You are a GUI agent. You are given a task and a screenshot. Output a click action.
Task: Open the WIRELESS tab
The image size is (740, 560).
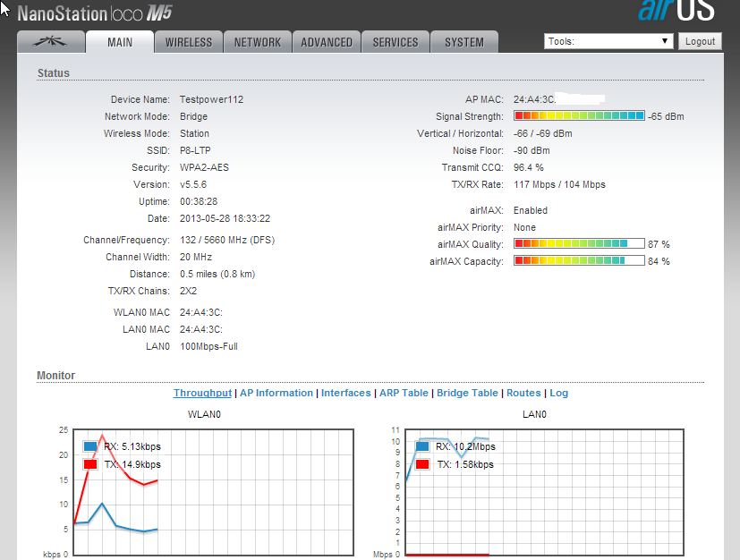point(189,42)
